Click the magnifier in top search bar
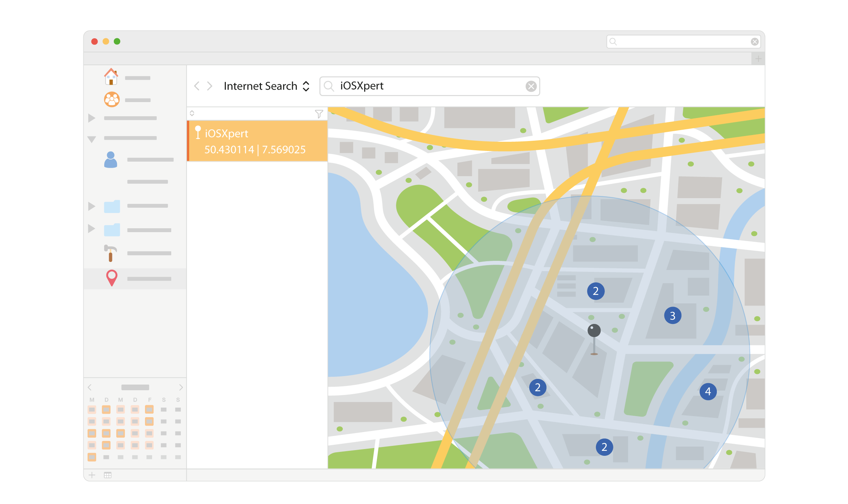The height and width of the screenshot is (504, 848). tap(613, 42)
